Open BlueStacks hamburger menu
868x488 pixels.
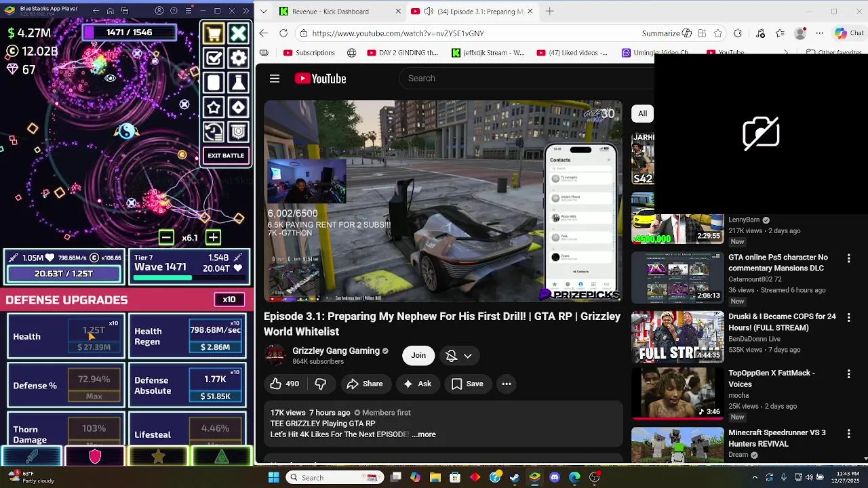click(x=188, y=11)
